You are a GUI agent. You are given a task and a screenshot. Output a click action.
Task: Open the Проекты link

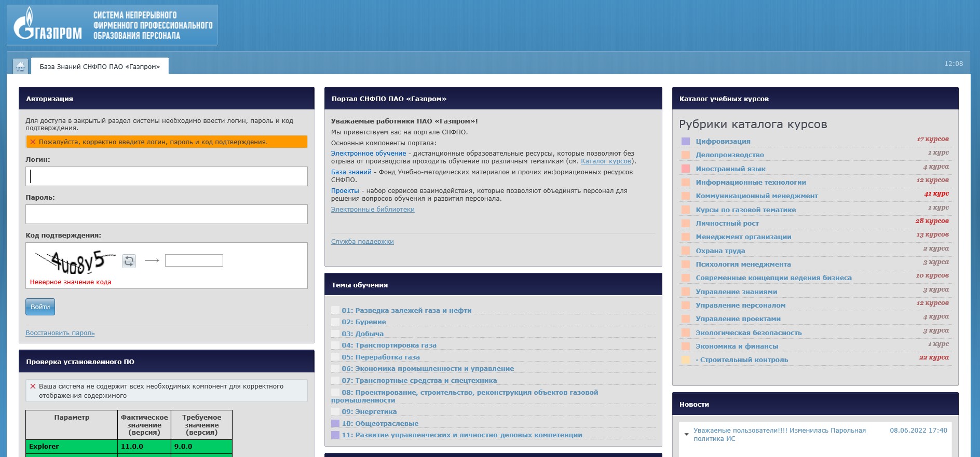[x=345, y=191]
